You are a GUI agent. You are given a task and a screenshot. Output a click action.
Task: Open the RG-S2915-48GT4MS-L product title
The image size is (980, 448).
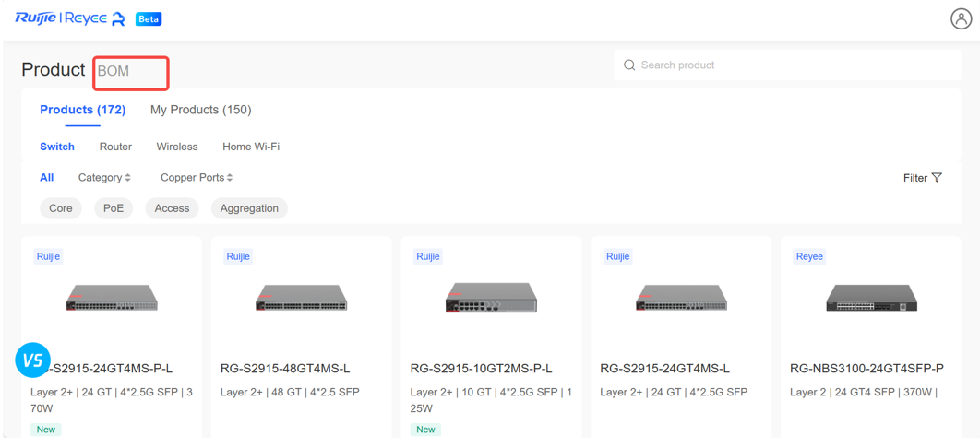[x=285, y=369]
